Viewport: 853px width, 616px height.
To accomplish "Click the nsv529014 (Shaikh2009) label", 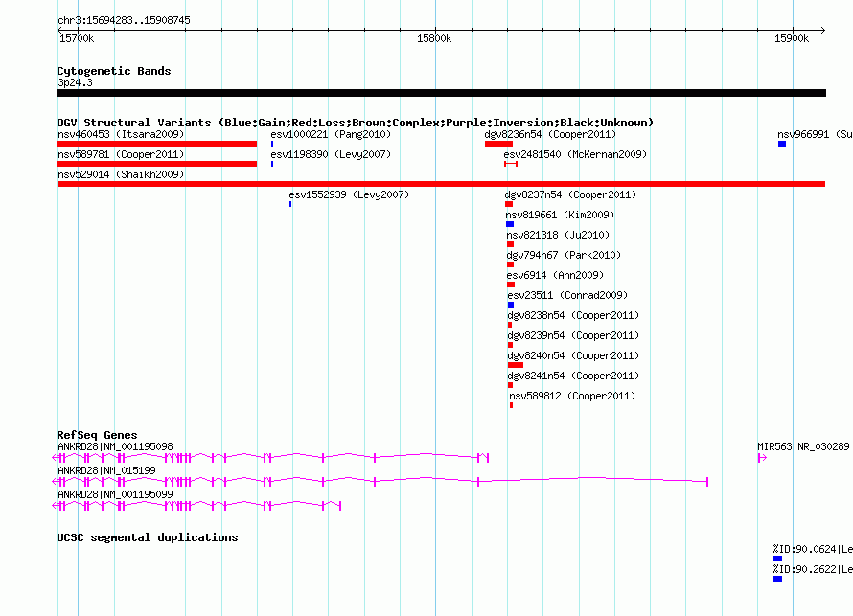I will [x=121, y=174].
